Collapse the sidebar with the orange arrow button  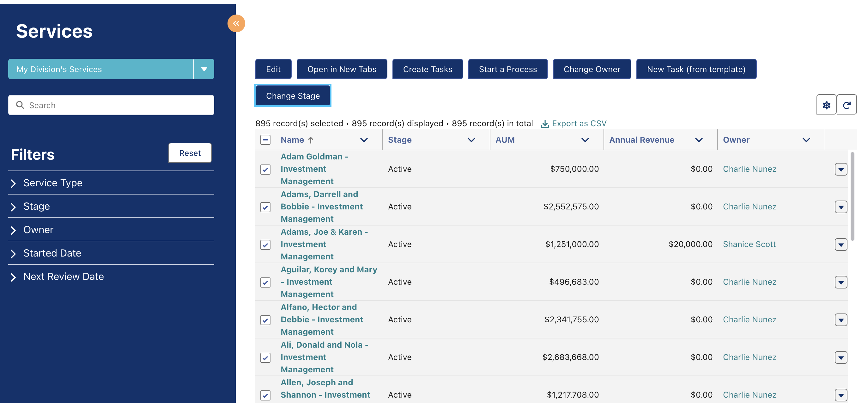236,23
